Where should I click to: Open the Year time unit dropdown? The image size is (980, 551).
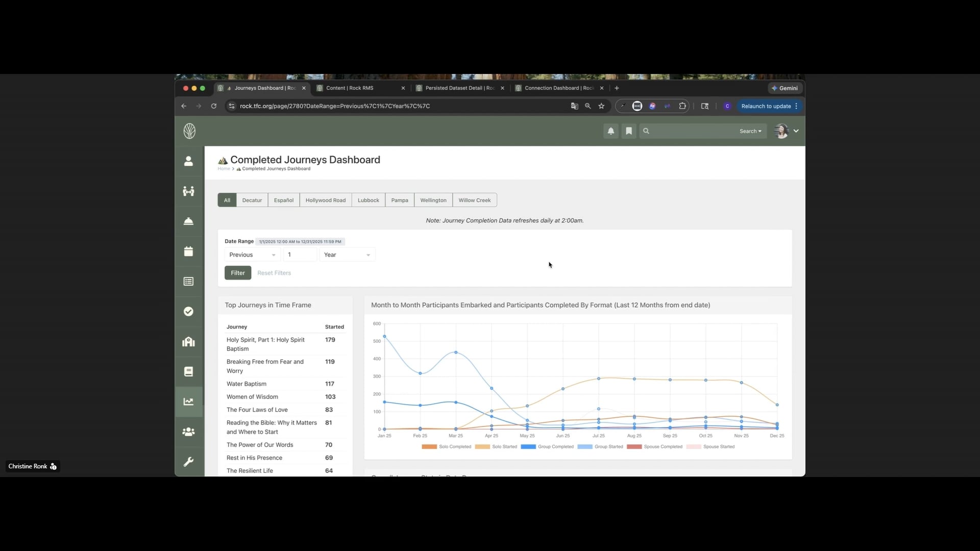(x=347, y=255)
